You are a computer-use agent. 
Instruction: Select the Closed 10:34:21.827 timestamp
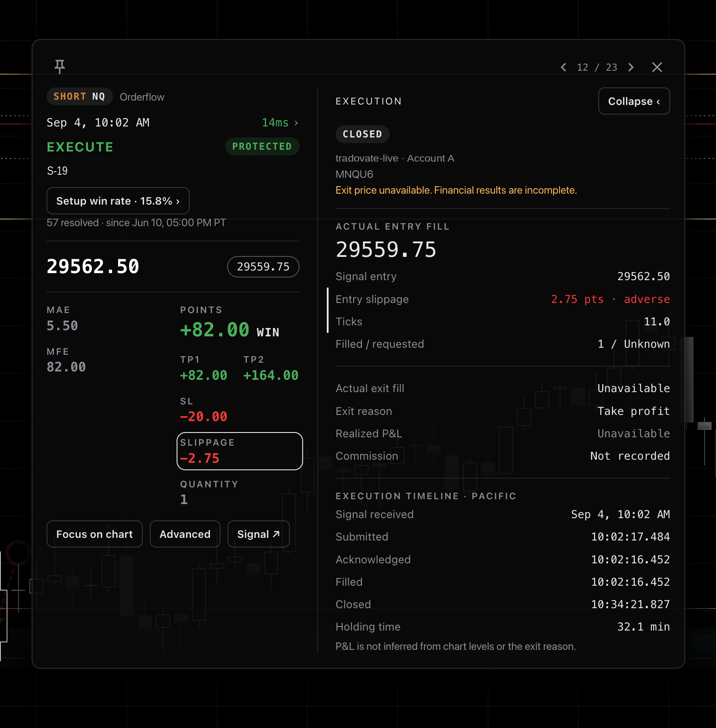[630, 604]
